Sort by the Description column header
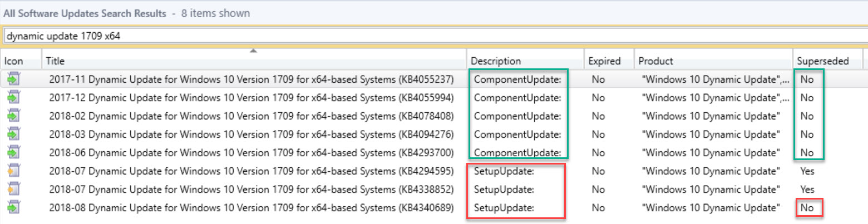 click(x=525, y=61)
